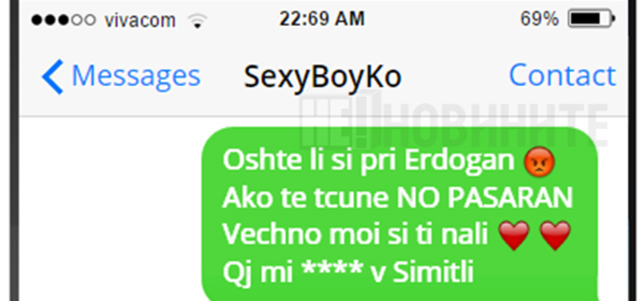Image resolution: width=644 pixels, height=301 pixels.
Task: Tap the first red heart emoji
Action: pyautogui.click(x=514, y=235)
